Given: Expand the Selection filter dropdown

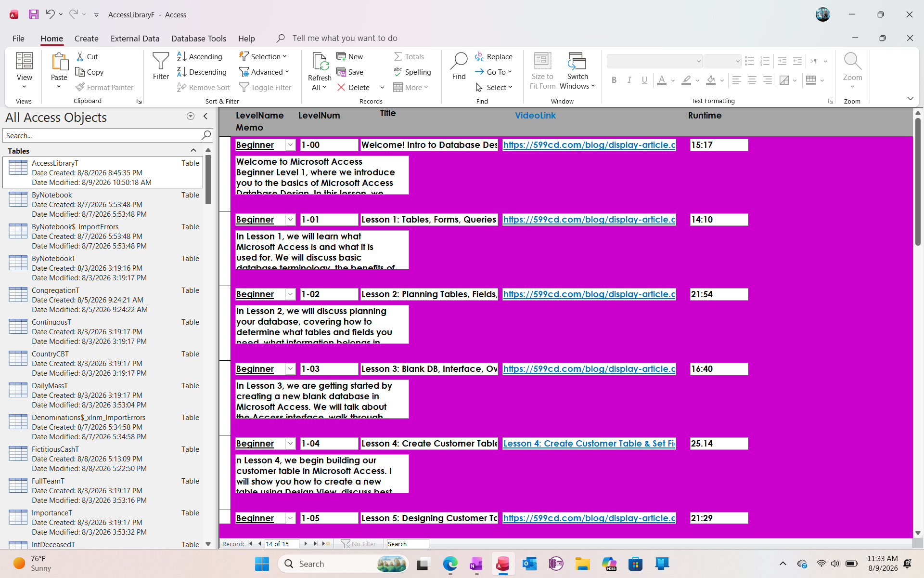Looking at the screenshot, I should [263, 57].
